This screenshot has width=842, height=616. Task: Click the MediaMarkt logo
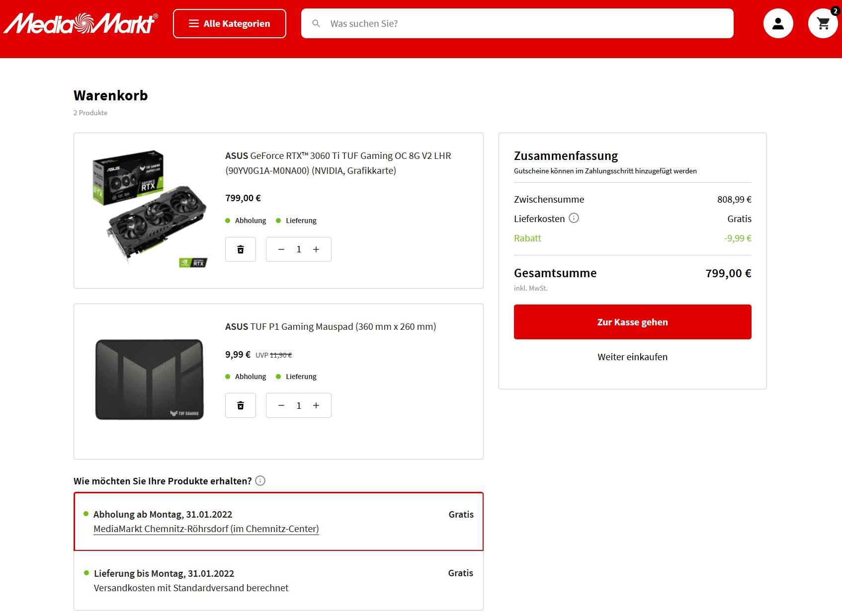[81, 23]
